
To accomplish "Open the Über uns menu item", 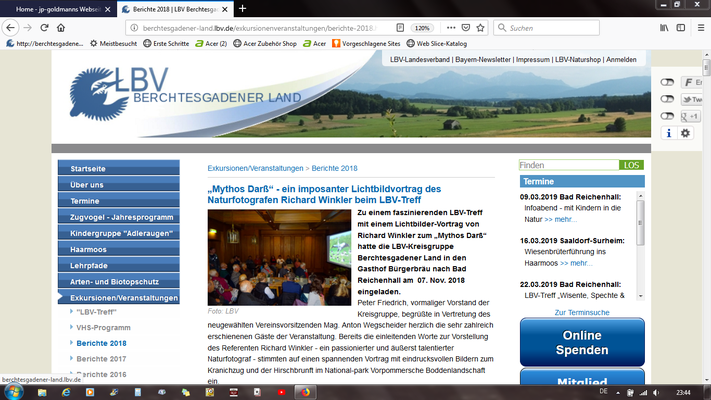I will click(119, 185).
